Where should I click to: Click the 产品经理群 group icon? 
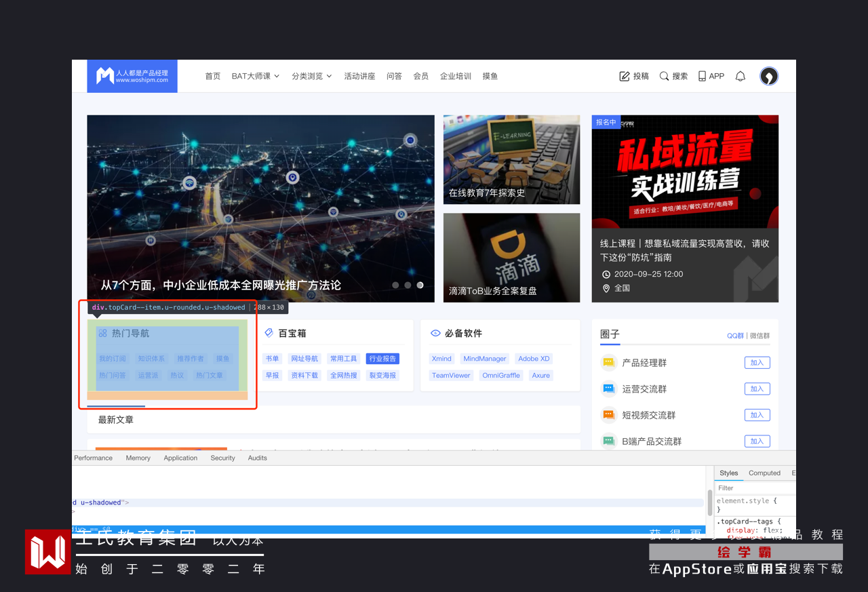tap(608, 363)
